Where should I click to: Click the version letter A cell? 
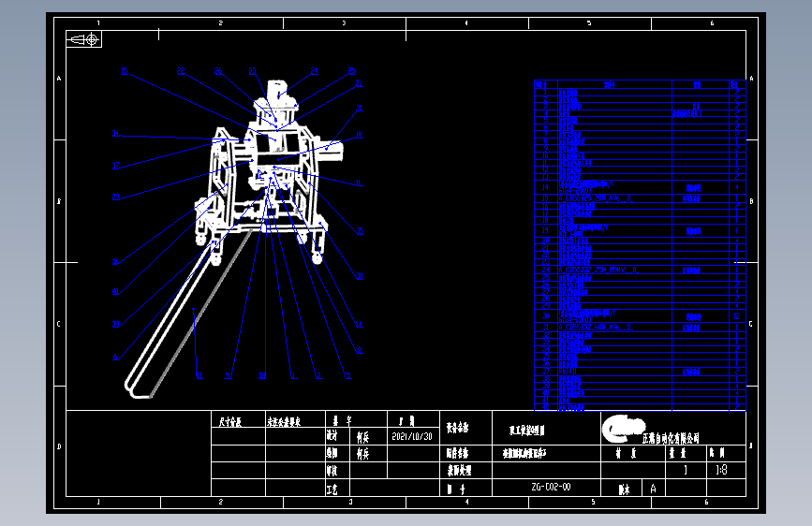(653, 489)
